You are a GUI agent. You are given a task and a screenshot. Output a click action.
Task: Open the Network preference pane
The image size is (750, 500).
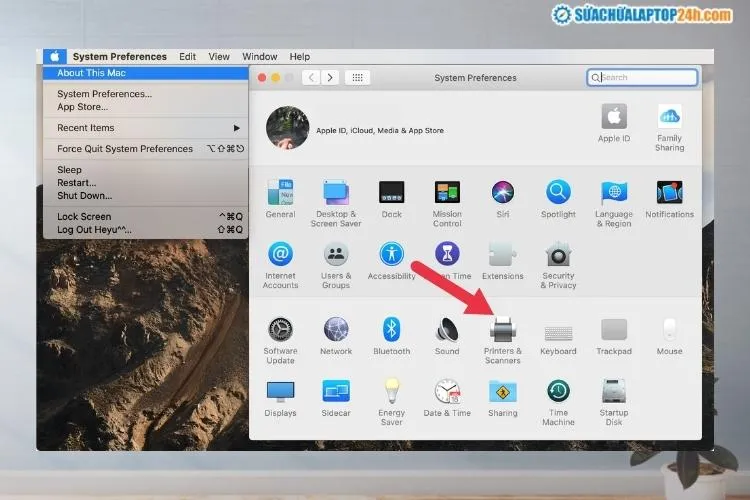pos(336,330)
